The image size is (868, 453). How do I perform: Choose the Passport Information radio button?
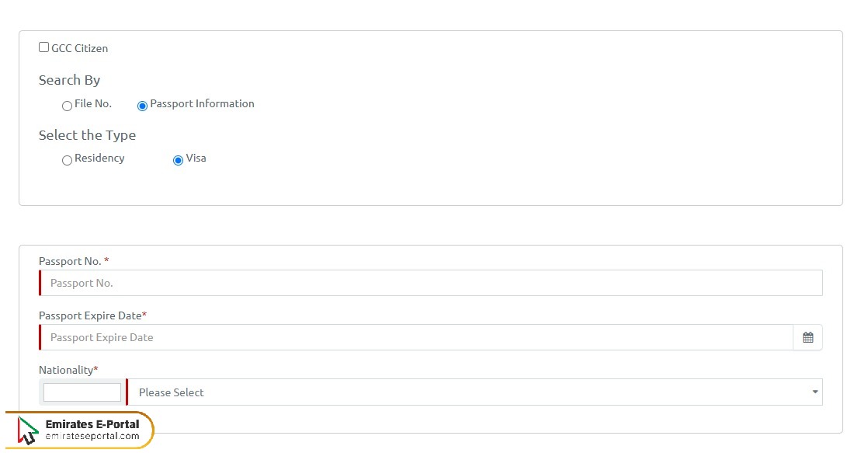click(x=142, y=106)
